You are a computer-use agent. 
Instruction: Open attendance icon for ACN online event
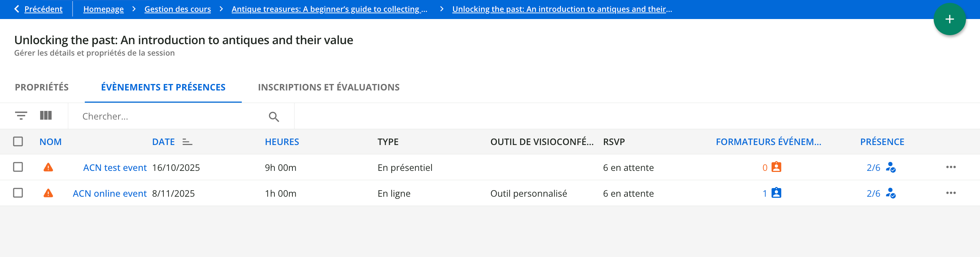click(x=891, y=193)
